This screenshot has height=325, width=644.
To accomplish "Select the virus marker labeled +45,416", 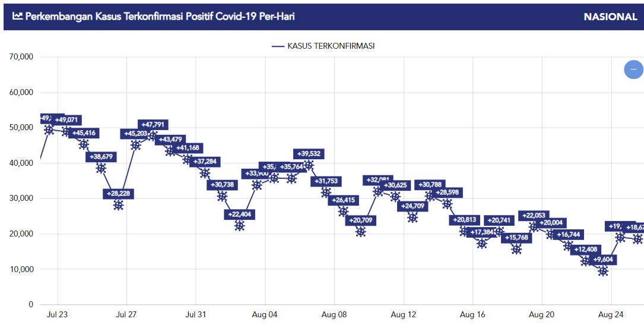I will pyautogui.click(x=84, y=144).
